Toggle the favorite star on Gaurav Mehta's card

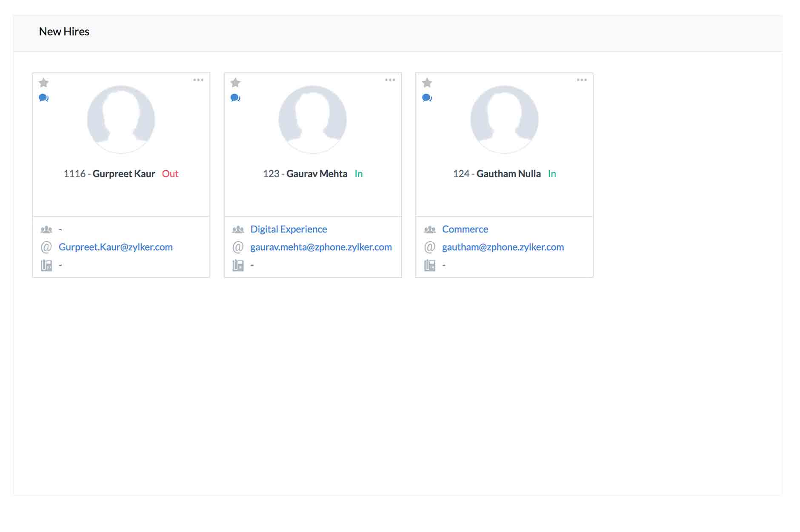(x=235, y=82)
